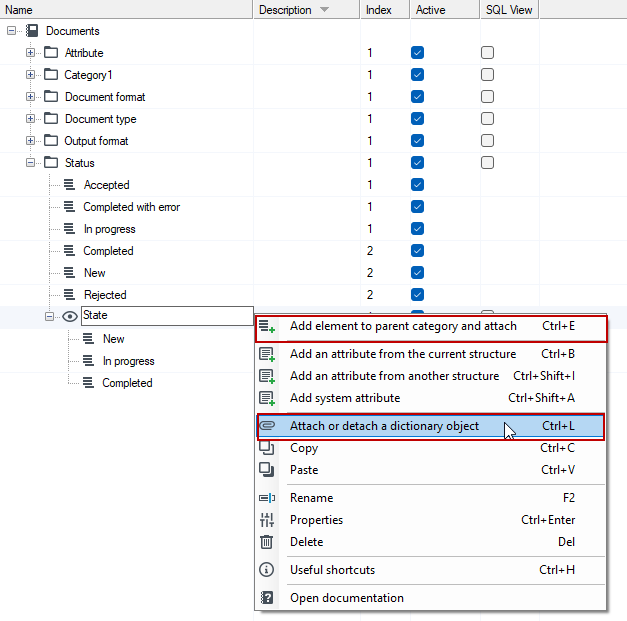Viewport: 627px width, 621px height.
Task: Click the Documents dictionary book icon
Action: tap(32, 31)
